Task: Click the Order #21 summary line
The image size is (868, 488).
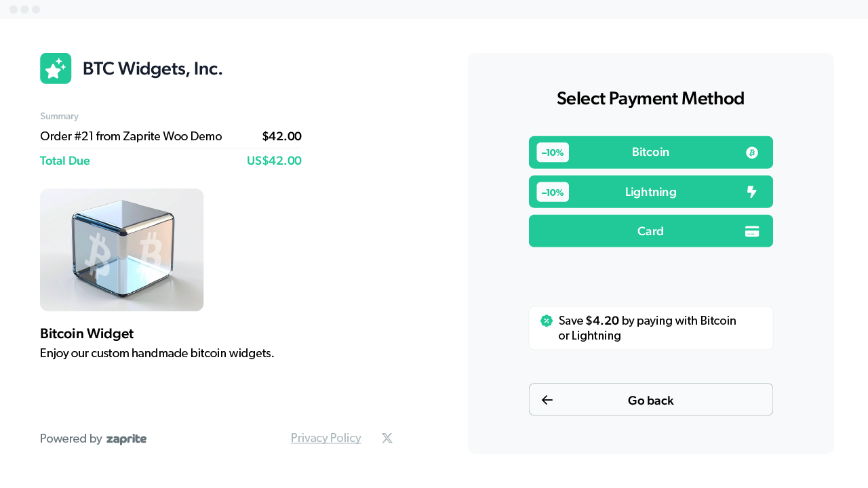Action: click(131, 136)
